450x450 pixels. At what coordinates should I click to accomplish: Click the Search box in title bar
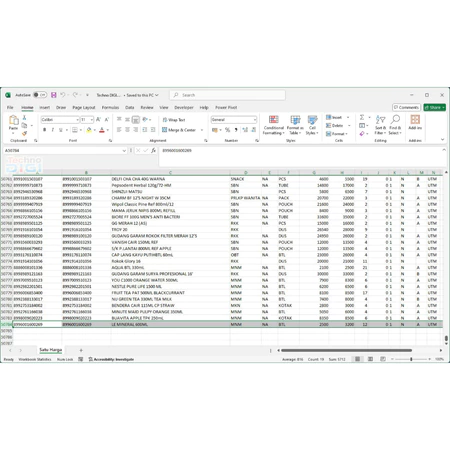coord(228,95)
